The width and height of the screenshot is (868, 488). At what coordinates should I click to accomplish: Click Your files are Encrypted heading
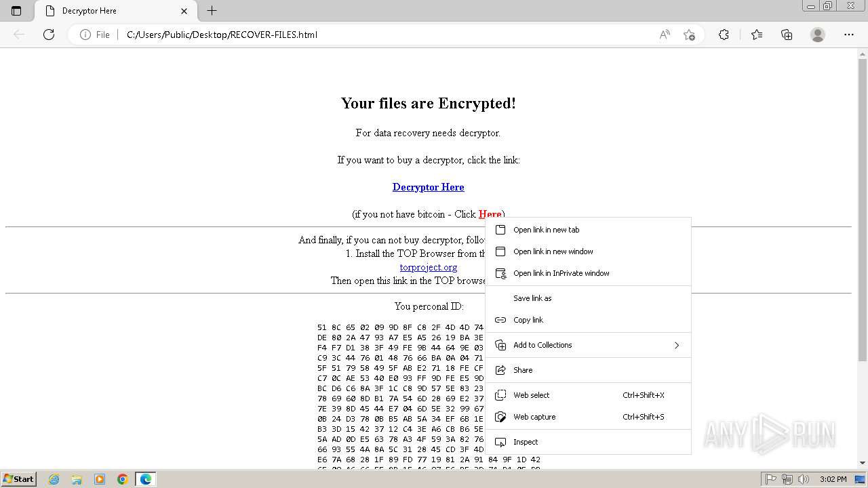[x=429, y=103]
